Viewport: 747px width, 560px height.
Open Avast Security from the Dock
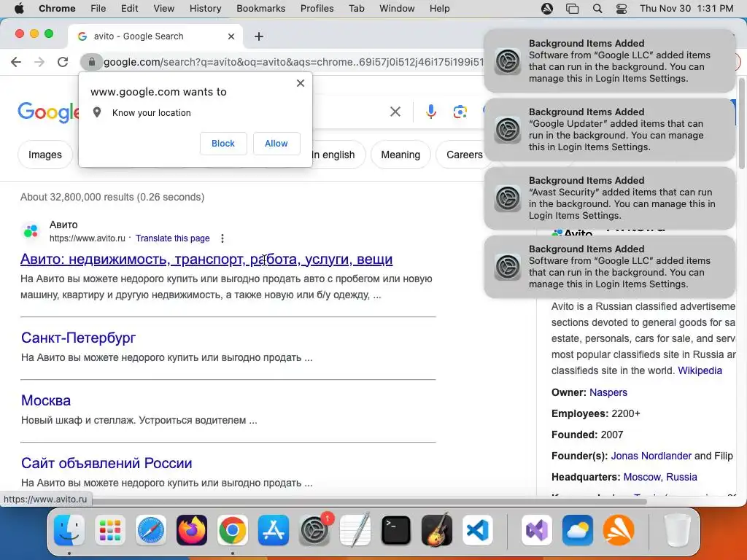tap(619, 529)
